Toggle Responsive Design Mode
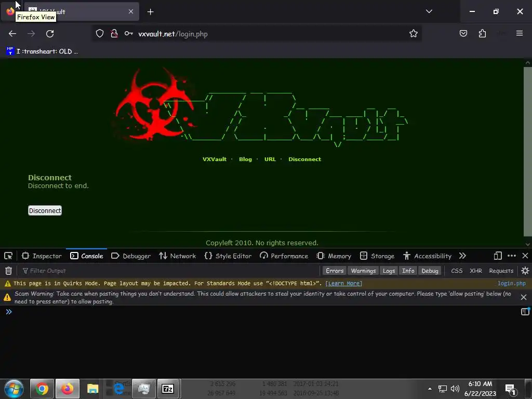Screen dimensions: 532x399 [x=498, y=256]
